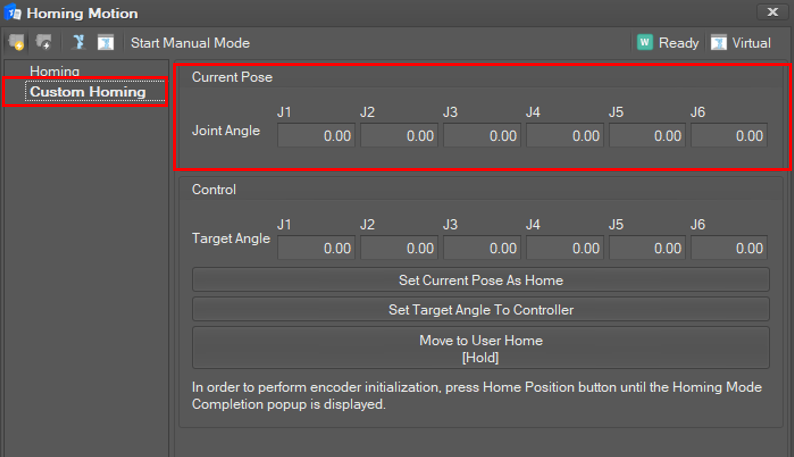Click the Current Pose J3 joint angle field
The image size is (794, 457).
pyautogui.click(x=482, y=136)
